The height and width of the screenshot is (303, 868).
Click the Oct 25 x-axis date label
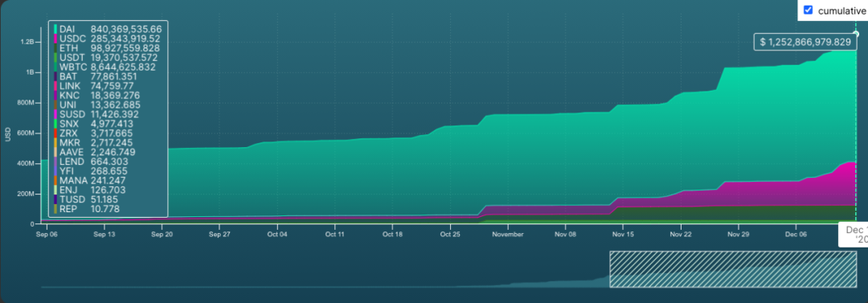click(x=450, y=235)
